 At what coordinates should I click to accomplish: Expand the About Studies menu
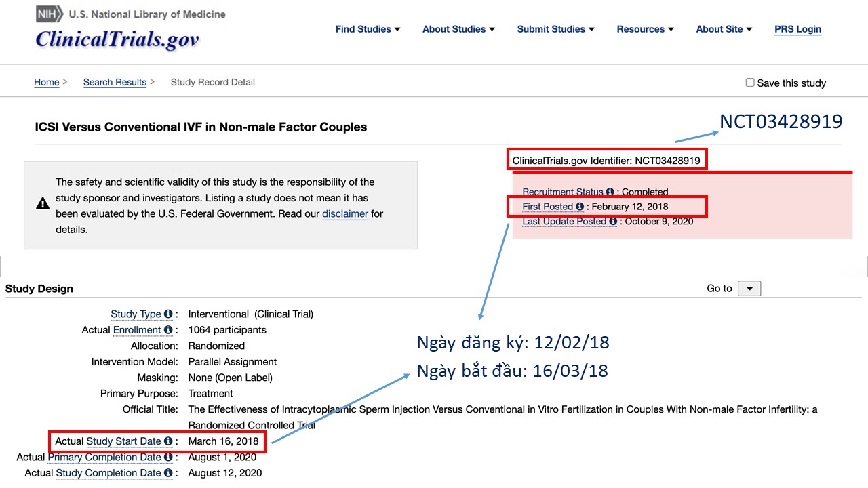point(458,29)
